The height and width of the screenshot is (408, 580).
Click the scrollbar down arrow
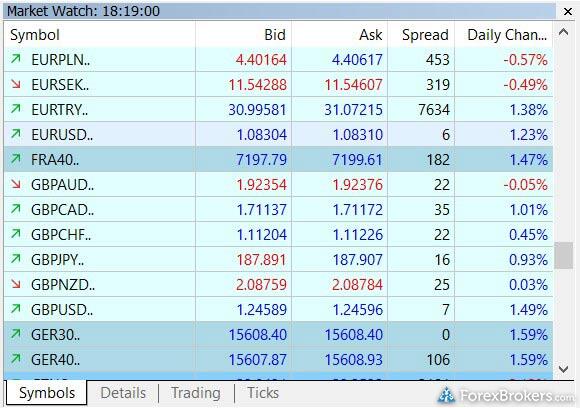point(563,369)
